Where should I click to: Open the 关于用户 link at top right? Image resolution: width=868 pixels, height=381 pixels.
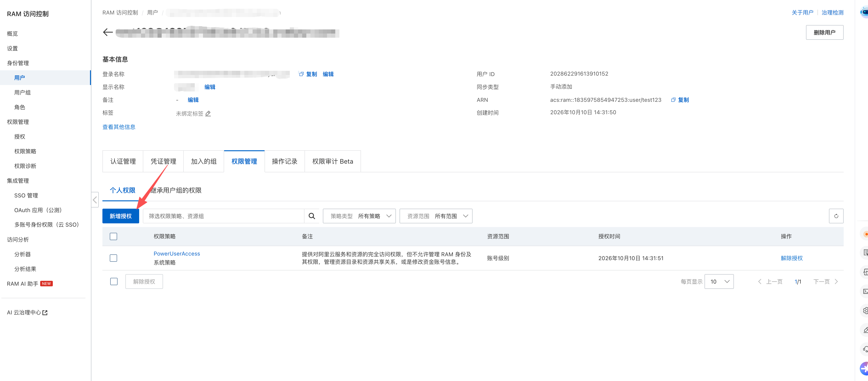click(x=802, y=12)
